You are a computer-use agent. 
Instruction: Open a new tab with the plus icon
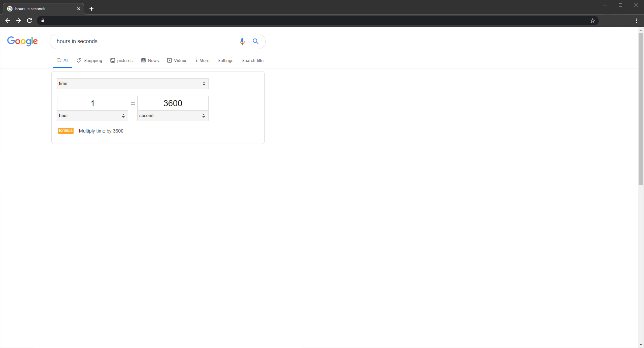[91, 9]
